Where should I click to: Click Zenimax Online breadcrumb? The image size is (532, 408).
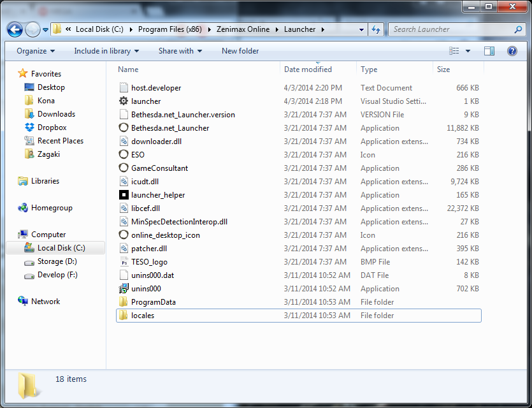[x=243, y=29]
